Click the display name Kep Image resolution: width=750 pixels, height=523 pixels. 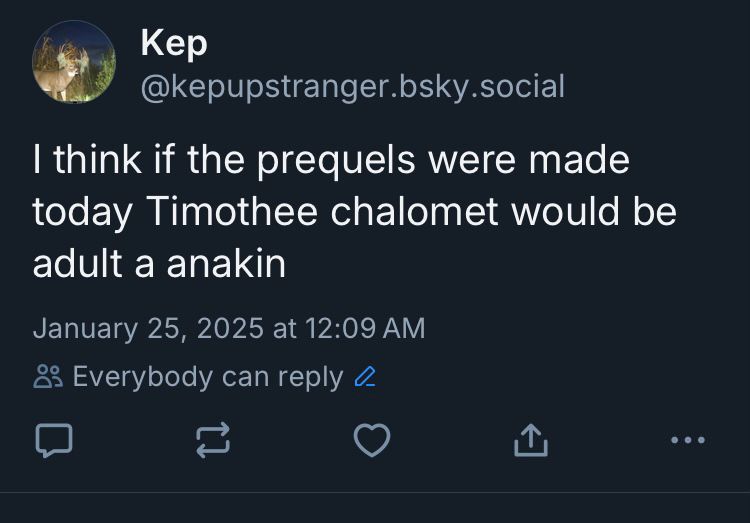(x=174, y=42)
